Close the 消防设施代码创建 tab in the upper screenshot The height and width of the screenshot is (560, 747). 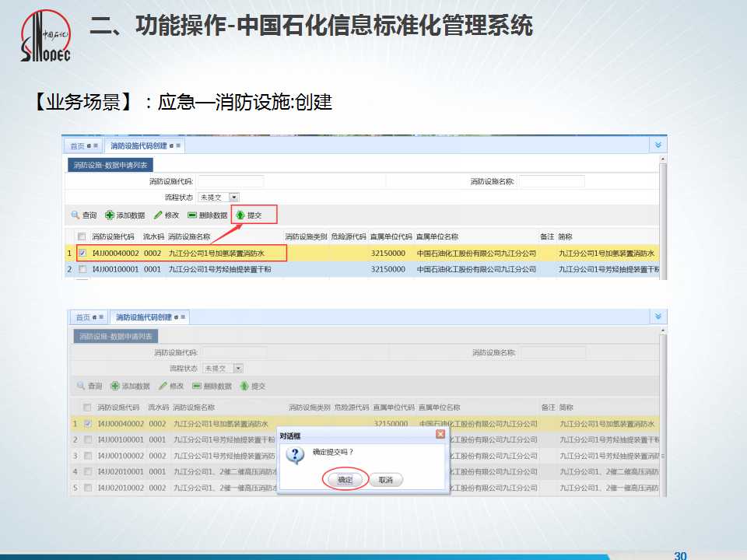[x=178, y=145]
